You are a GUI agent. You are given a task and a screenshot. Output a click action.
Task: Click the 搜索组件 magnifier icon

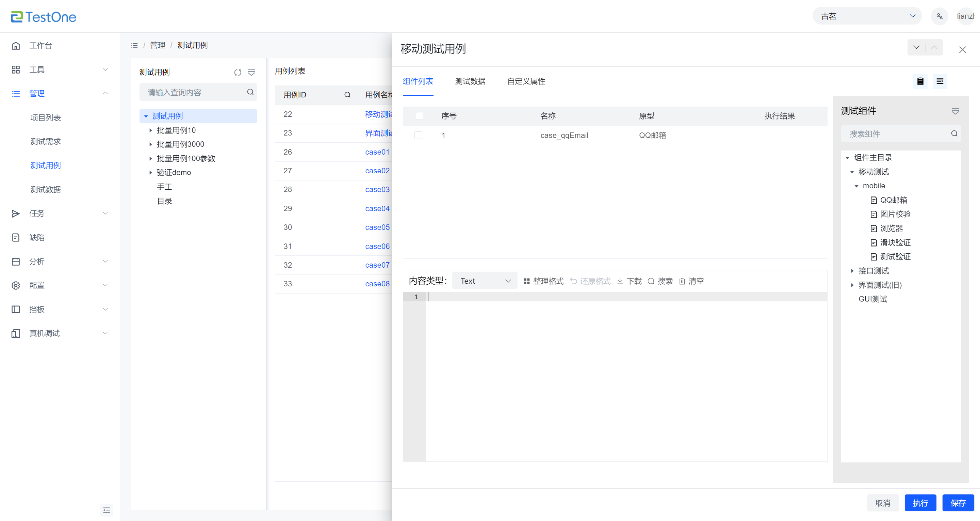(954, 134)
